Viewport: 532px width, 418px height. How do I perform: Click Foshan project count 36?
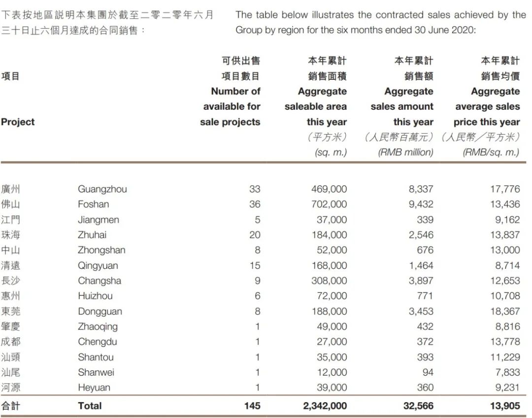click(255, 204)
